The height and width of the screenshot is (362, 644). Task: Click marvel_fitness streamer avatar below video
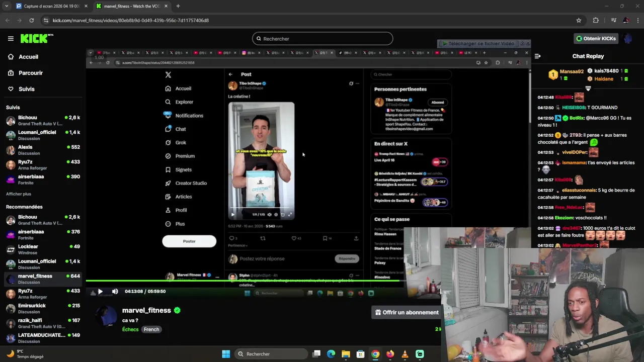tap(106, 317)
